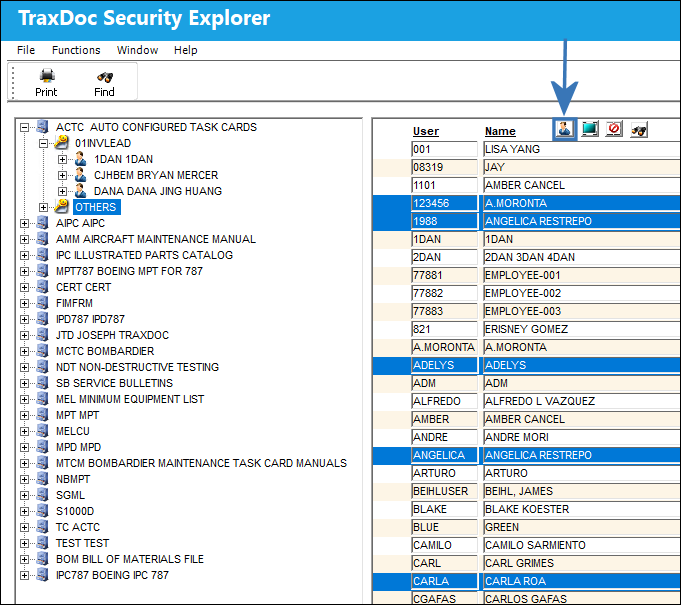Click the 01INVLEAD group key icon
681x605 pixels.
(62, 143)
